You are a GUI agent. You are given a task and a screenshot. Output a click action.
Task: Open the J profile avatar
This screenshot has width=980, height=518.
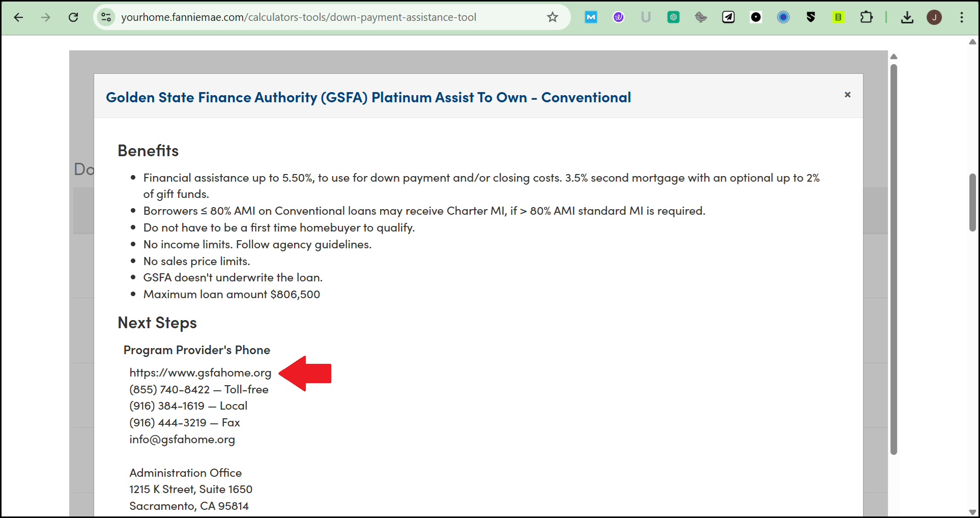pyautogui.click(x=934, y=17)
